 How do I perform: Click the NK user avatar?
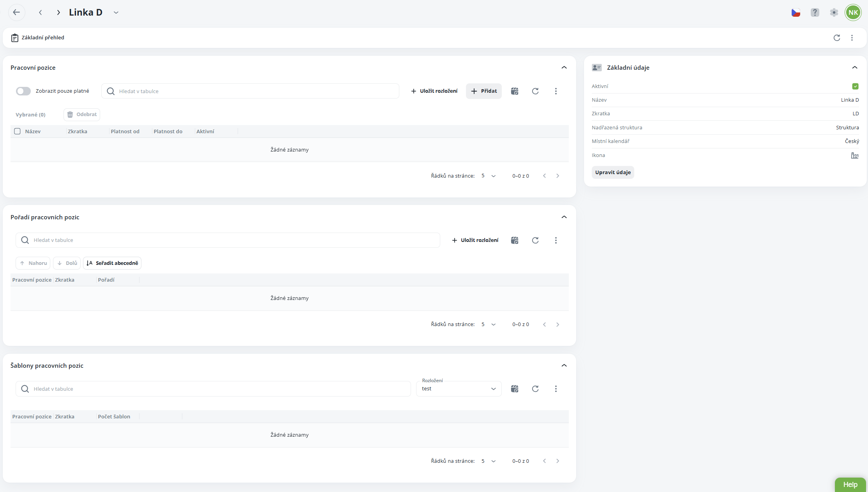pyautogui.click(x=853, y=12)
